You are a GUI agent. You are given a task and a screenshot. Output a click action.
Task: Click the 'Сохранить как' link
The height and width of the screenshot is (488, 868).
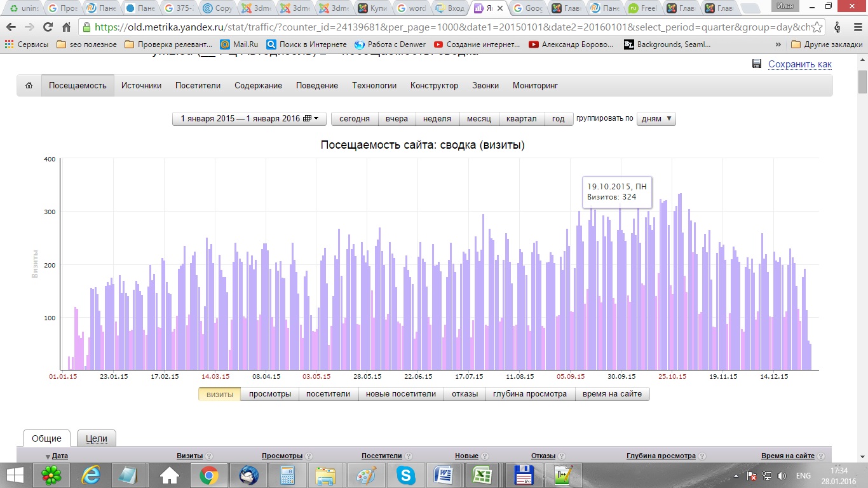point(800,64)
